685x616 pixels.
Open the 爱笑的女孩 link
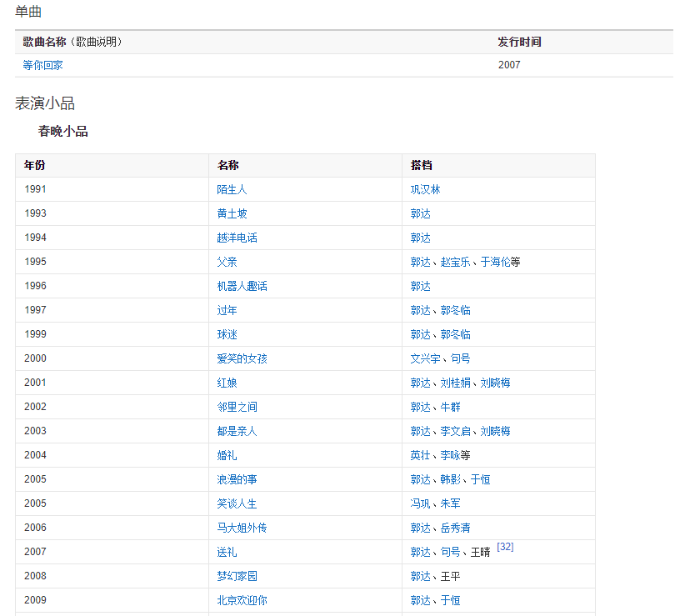tap(242, 358)
